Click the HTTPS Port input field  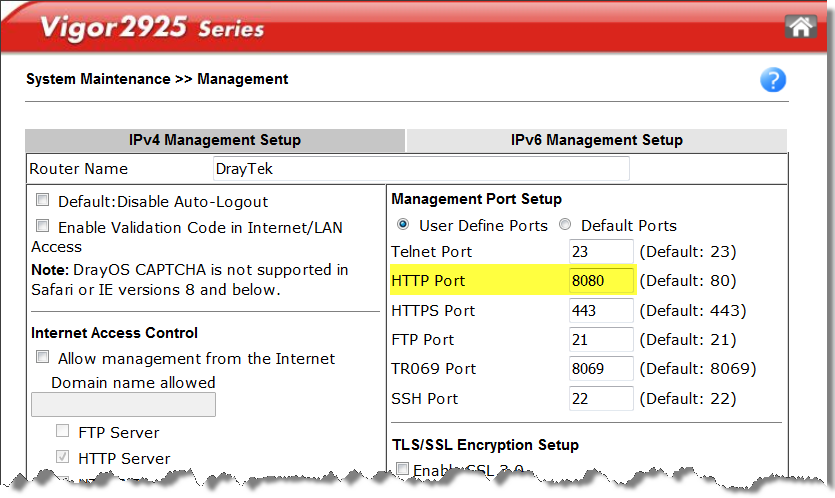(x=601, y=311)
